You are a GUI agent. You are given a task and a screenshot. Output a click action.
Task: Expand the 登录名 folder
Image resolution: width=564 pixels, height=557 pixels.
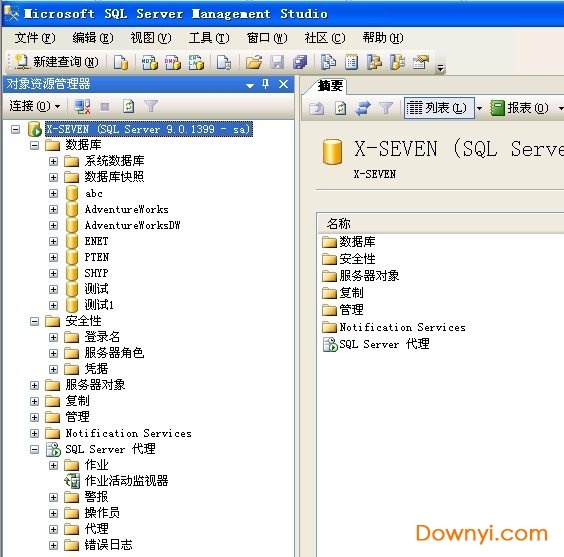pos(54,337)
